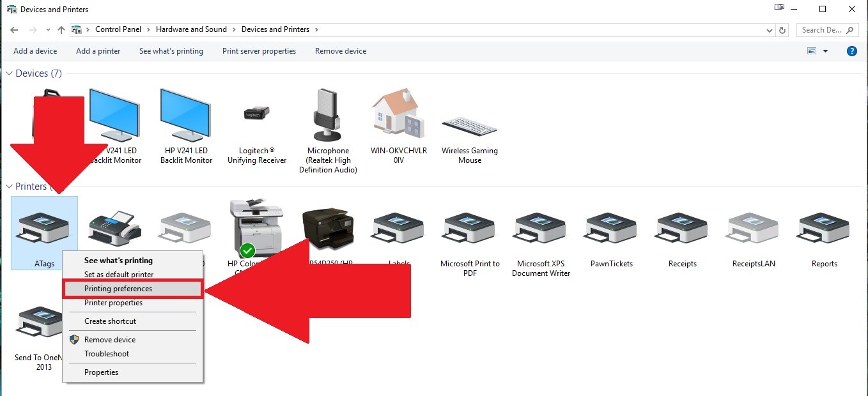Screen dimensions: 868x396
Task: Open the address bar history dropdown
Action: [x=770, y=29]
